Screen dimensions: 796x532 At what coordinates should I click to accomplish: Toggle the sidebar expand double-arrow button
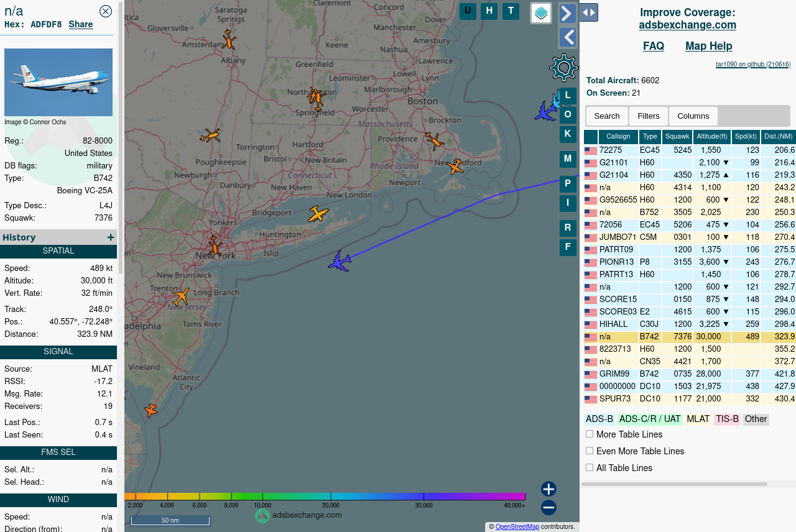tap(588, 12)
